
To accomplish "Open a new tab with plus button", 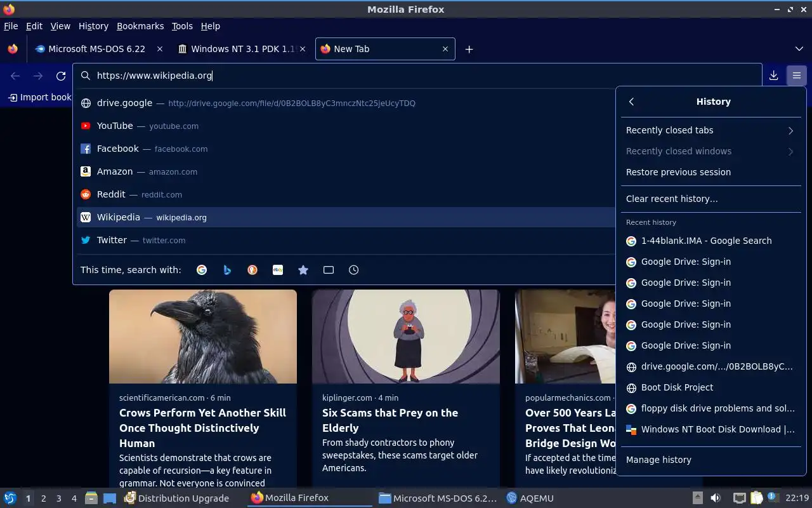I will [469, 49].
